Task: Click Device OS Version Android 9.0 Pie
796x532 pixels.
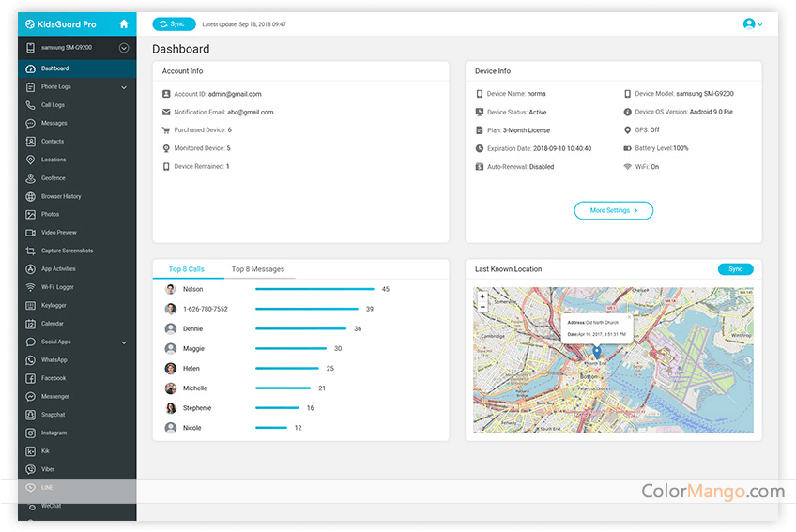Action: tap(683, 112)
